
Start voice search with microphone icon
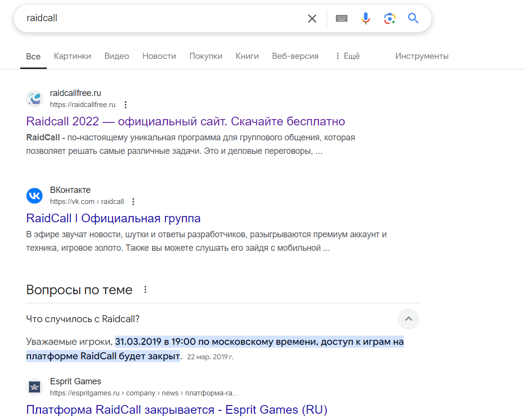(366, 18)
